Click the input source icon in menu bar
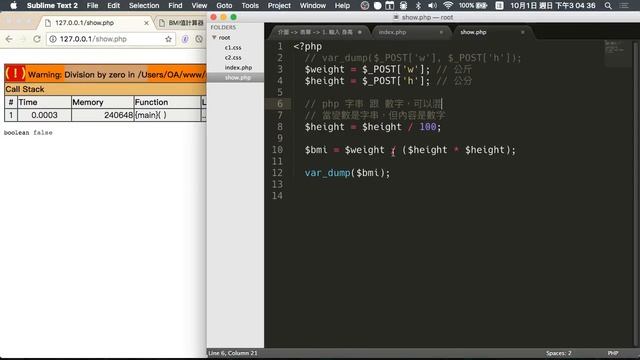 [x=499, y=5]
